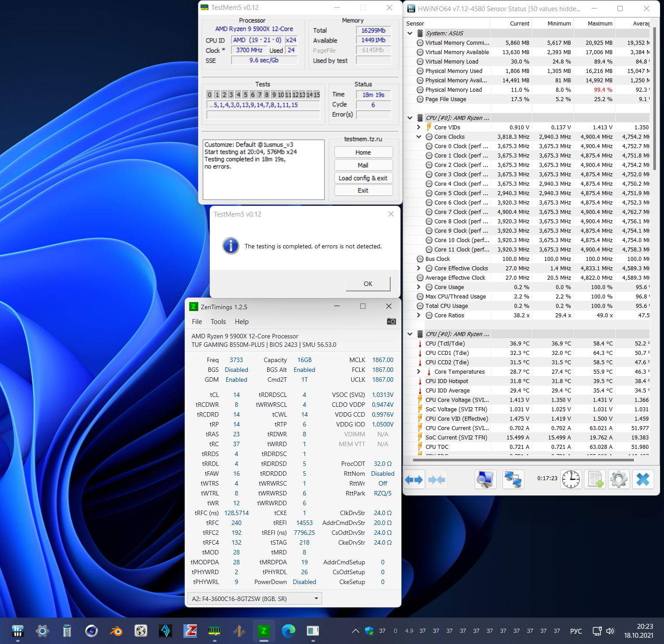Click the HWiNFO horizontal scrollbar

[x=523, y=460]
